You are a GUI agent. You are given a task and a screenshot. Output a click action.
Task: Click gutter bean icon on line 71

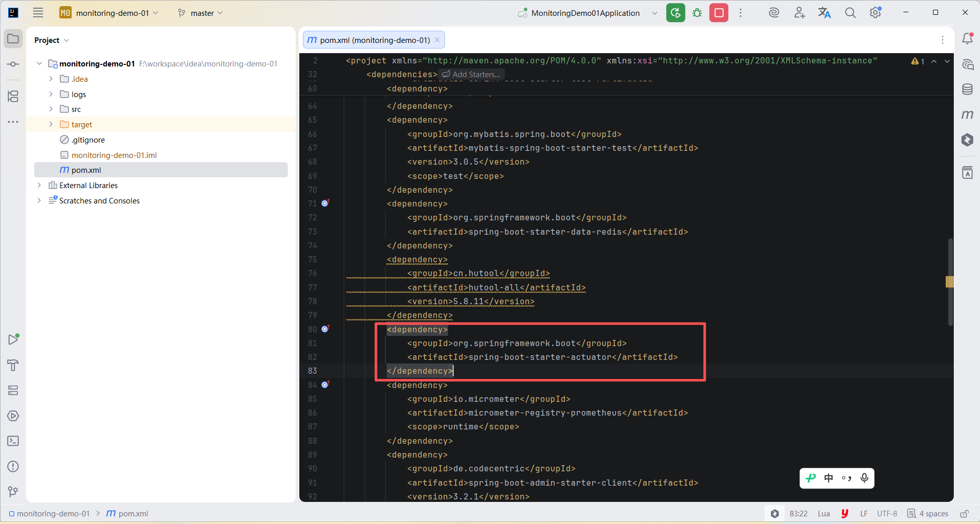[x=325, y=203]
